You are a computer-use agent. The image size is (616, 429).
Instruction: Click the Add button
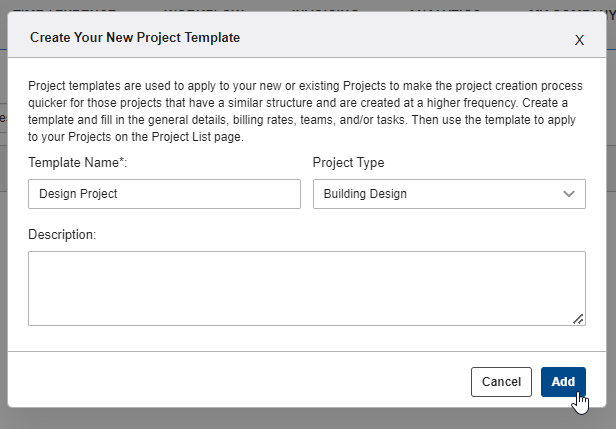coord(563,382)
